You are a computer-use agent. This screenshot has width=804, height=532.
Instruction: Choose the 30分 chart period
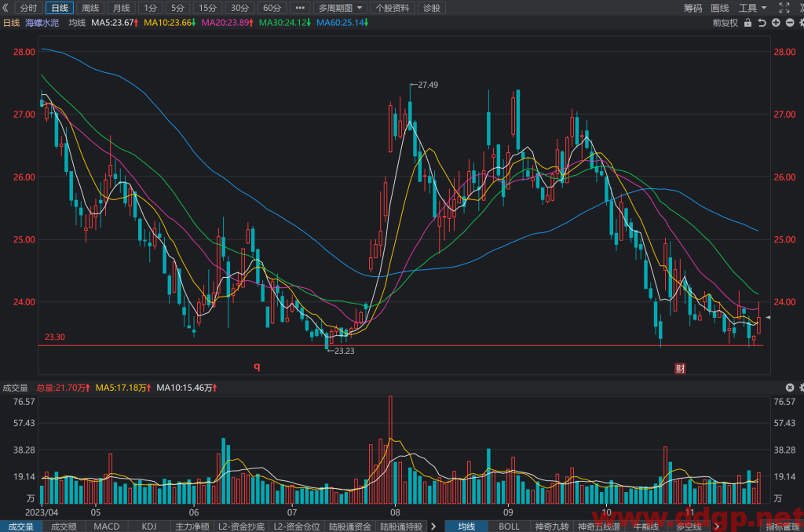coord(239,8)
